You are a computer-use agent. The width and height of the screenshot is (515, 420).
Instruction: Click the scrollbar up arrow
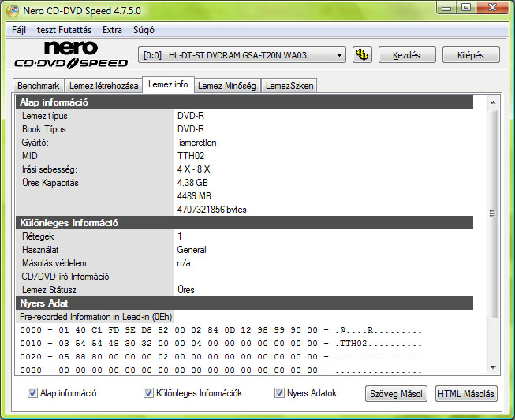click(493, 102)
